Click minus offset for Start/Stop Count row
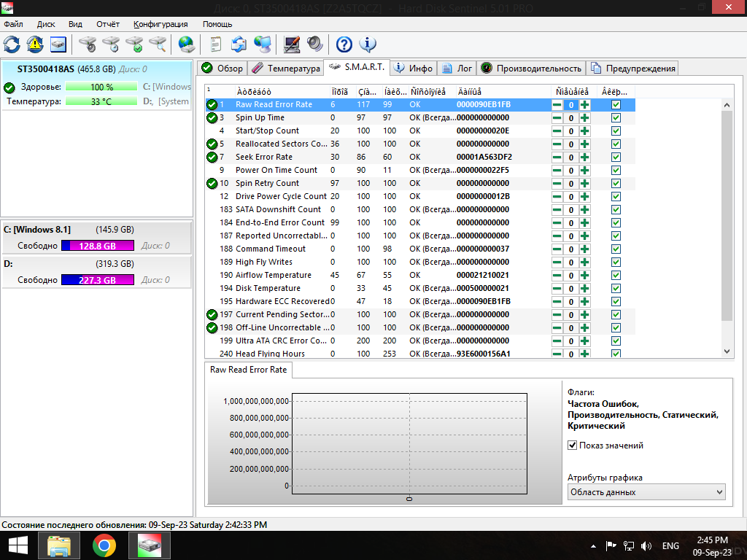 pyautogui.click(x=557, y=131)
